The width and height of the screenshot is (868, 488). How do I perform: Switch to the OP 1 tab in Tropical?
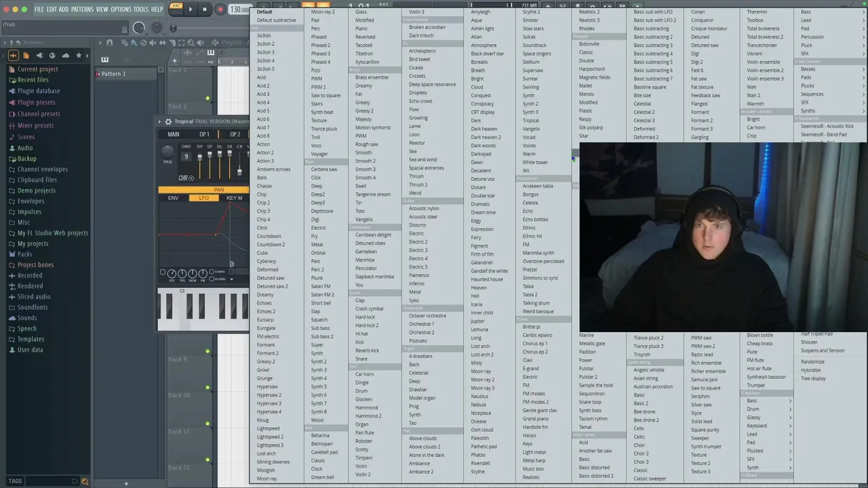tap(204, 134)
